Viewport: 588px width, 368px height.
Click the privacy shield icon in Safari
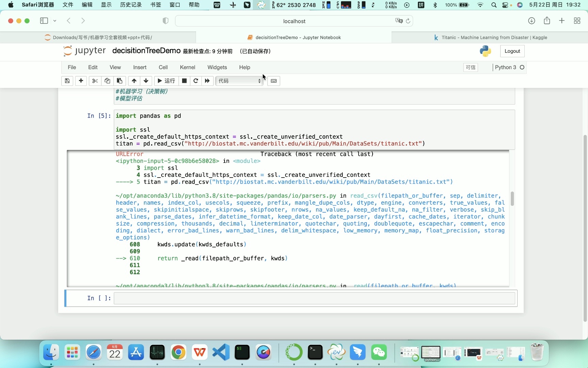click(165, 21)
